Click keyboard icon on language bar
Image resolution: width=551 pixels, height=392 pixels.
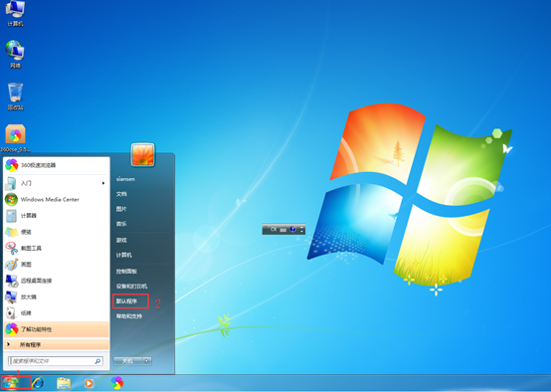point(282,230)
